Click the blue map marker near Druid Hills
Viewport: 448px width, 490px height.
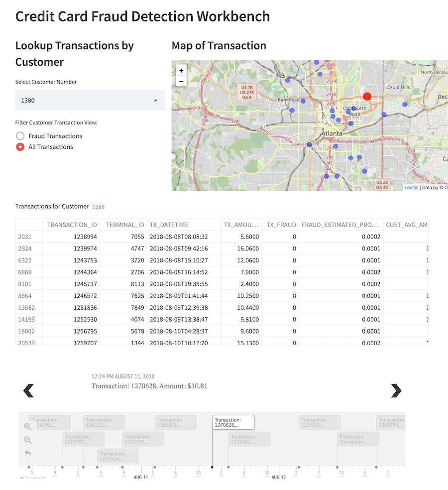(405, 105)
